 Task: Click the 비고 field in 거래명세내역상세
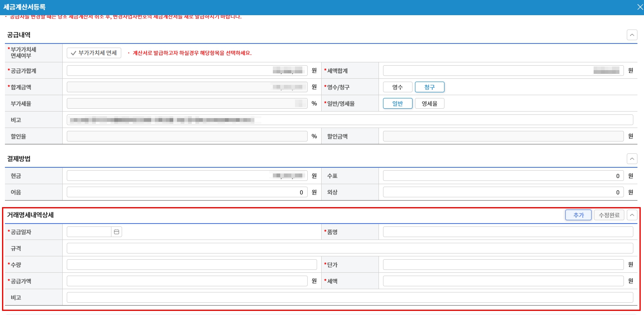coord(350,297)
